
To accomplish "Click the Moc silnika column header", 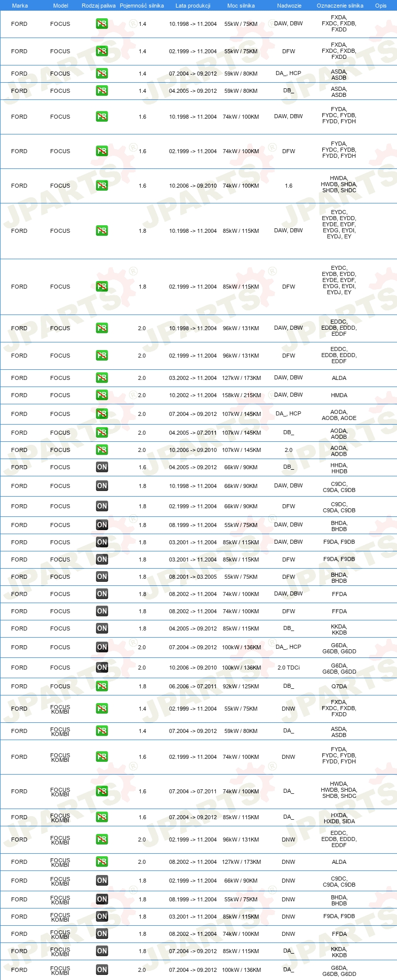I will (x=241, y=6).
